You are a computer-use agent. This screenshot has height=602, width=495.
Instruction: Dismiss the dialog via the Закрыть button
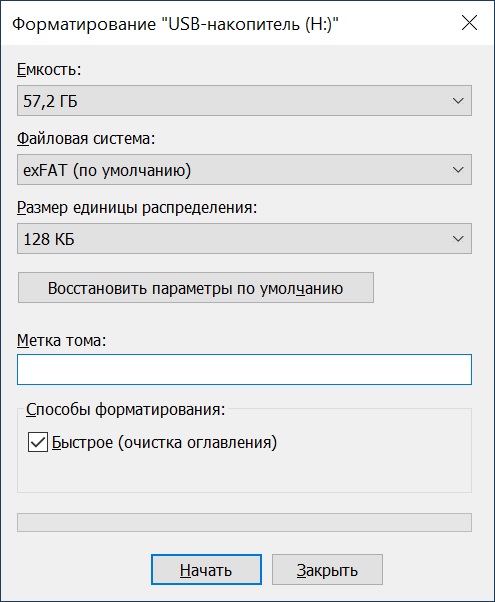(x=327, y=570)
